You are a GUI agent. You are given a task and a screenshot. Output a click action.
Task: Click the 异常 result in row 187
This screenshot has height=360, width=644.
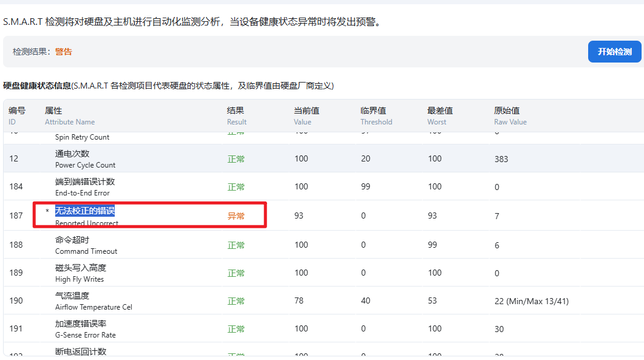point(236,216)
